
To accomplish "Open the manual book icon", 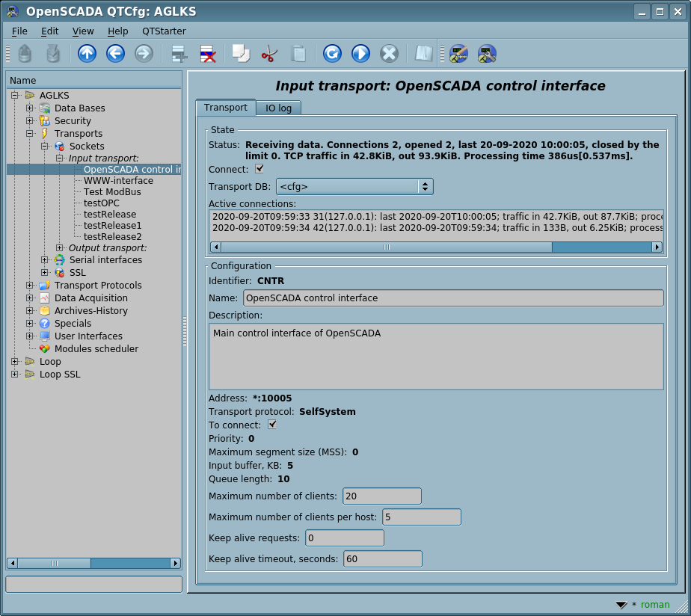I will [x=423, y=54].
